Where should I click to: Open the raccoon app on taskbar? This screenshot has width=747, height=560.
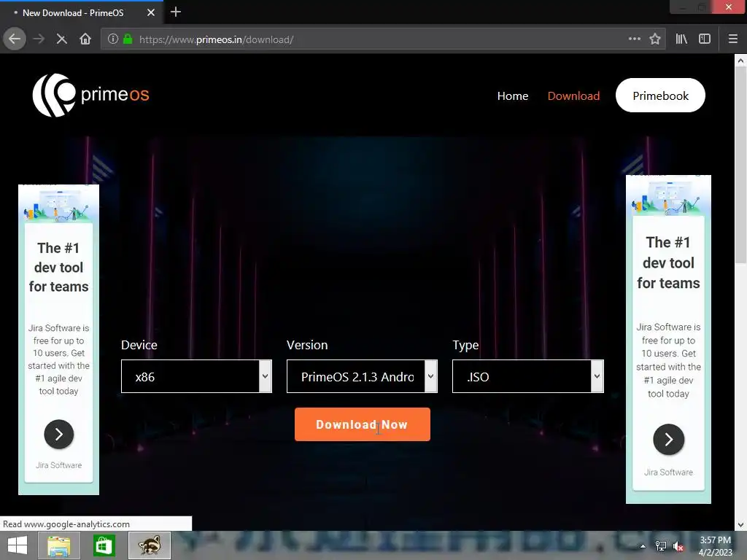149,545
